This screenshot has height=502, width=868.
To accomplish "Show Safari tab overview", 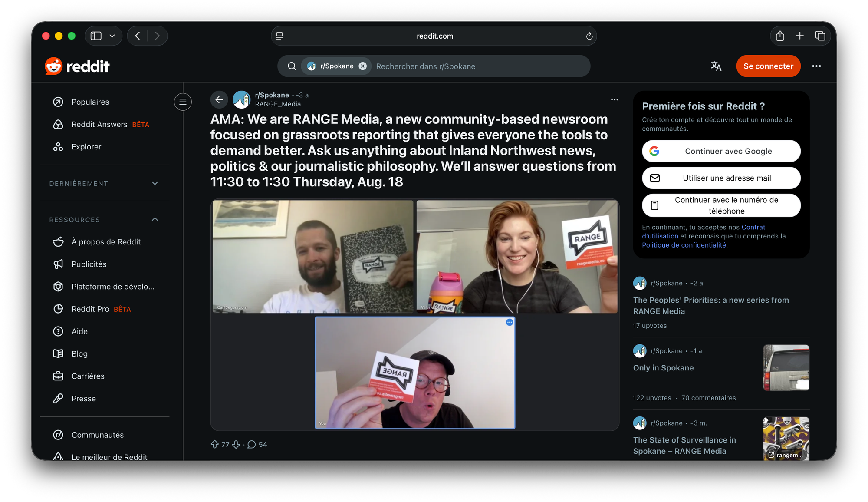I will coord(820,36).
